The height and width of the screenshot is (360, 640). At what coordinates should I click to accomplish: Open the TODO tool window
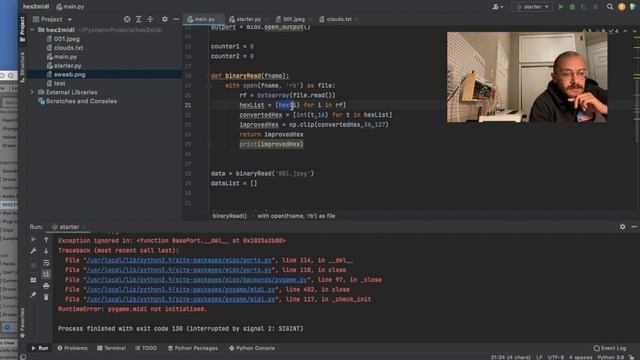(x=146, y=348)
